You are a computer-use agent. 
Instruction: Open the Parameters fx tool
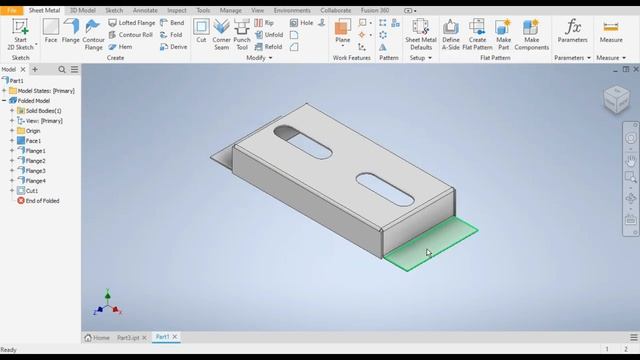(573, 31)
